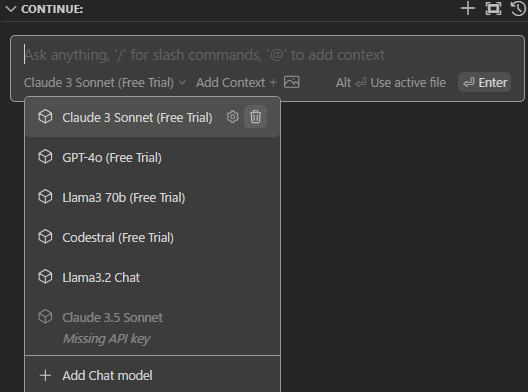528x392 pixels.
Task: Delete Claude 3 Sonnet with trash icon
Action: click(256, 117)
